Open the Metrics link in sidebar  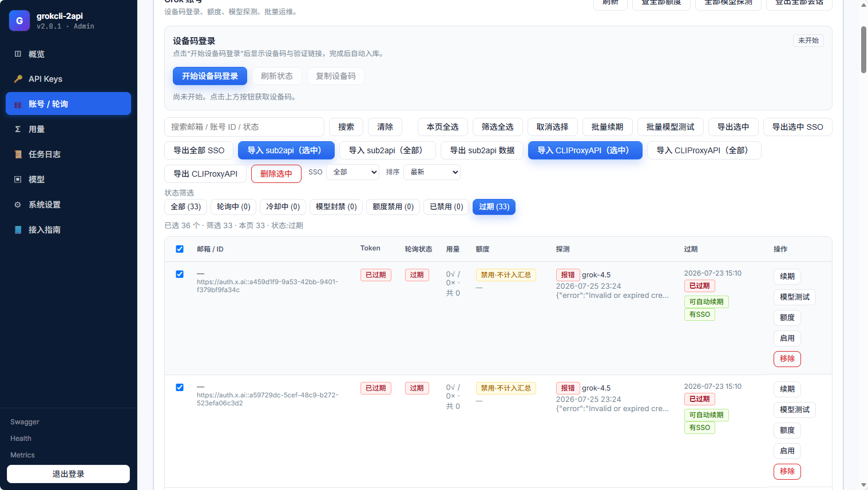click(22, 455)
